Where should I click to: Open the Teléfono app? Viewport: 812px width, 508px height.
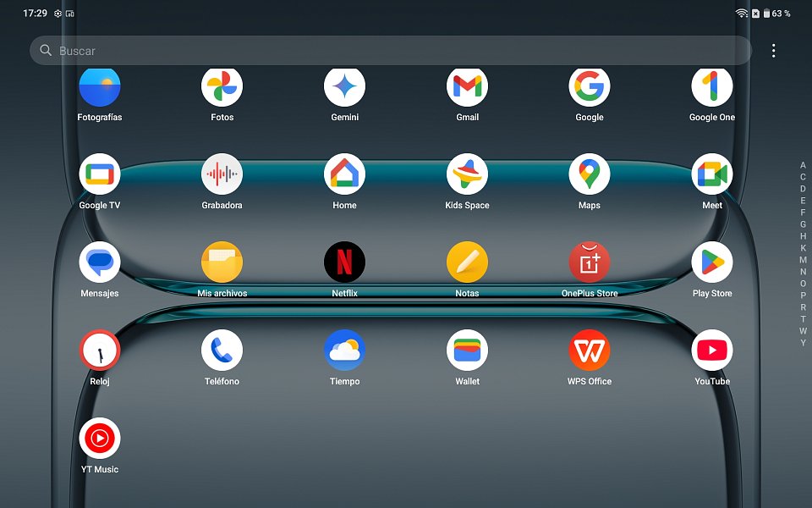point(222,351)
